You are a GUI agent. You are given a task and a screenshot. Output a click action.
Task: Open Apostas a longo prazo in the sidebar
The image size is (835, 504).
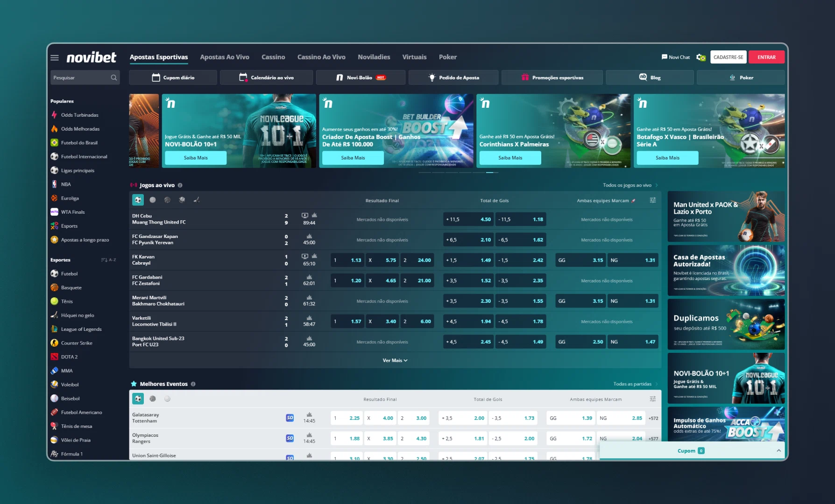[x=80, y=240]
